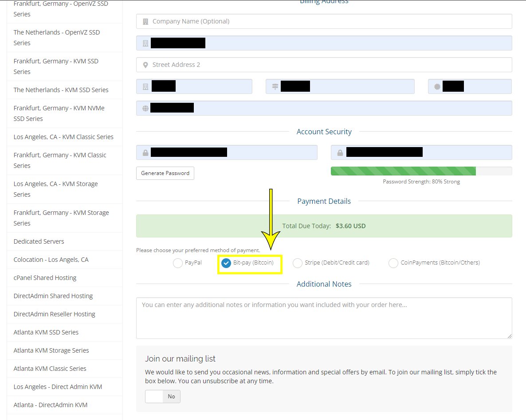This screenshot has width=526, height=420.
Task: Click the certificate icon in postcode field
Action: tap(437, 86)
